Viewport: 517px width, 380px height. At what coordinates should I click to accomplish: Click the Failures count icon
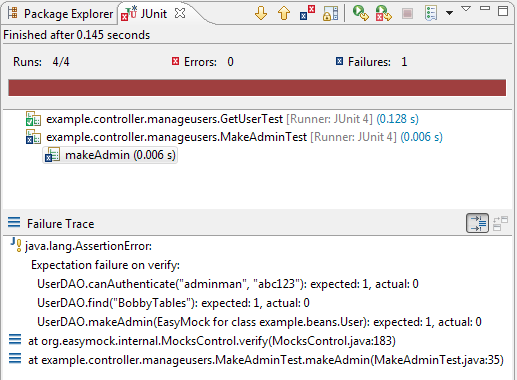pos(339,61)
